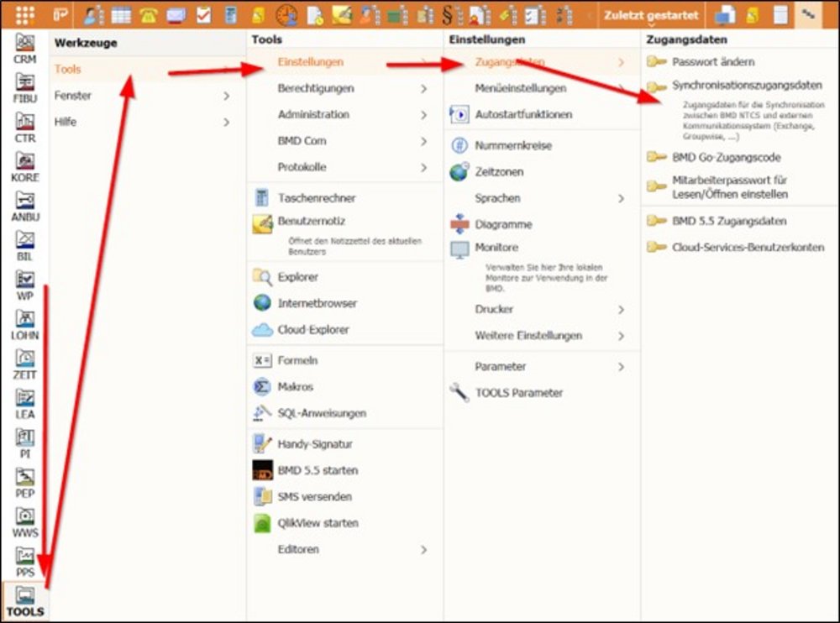Open the FIBU module icon
The image size is (840, 623).
[x=25, y=87]
